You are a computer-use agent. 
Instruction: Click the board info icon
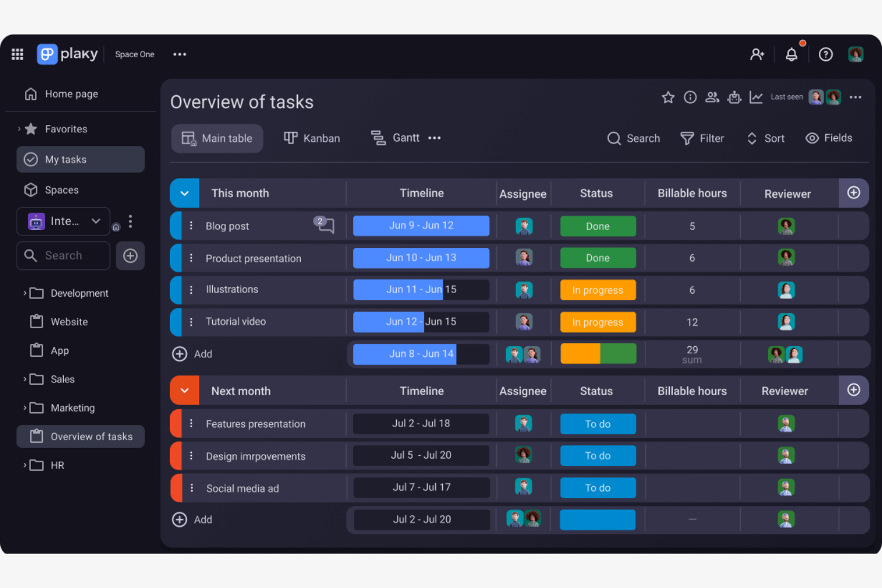coord(690,97)
